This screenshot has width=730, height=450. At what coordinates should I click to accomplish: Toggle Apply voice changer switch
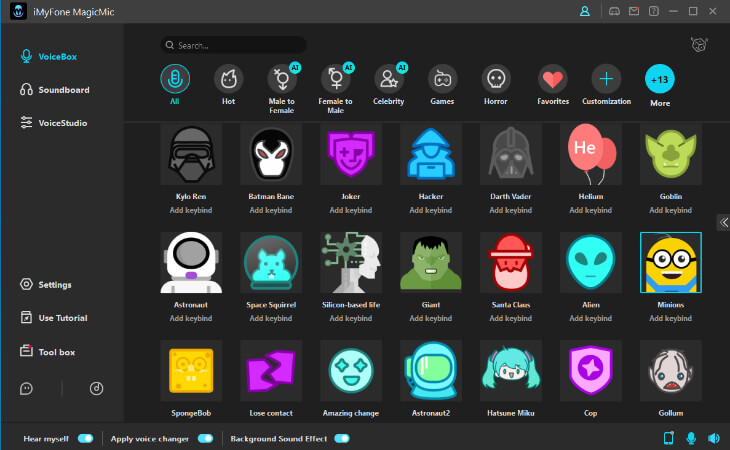click(205, 438)
